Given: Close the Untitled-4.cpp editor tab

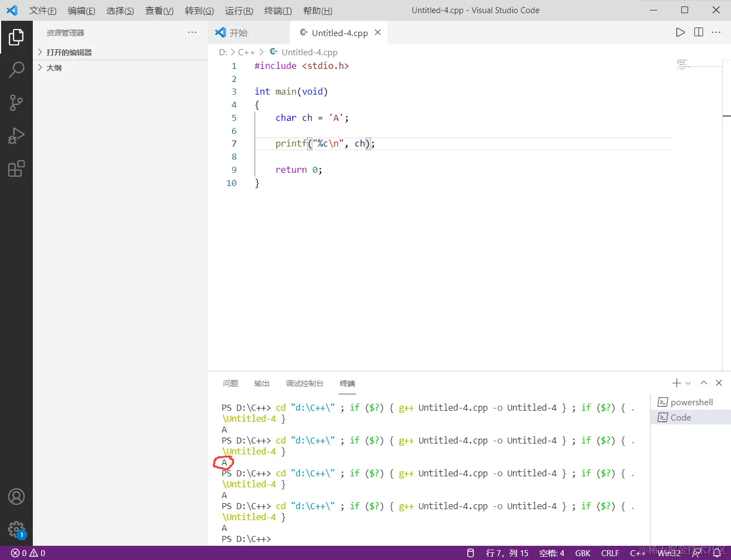Looking at the screenshot, I should click(x=378, y=33).
